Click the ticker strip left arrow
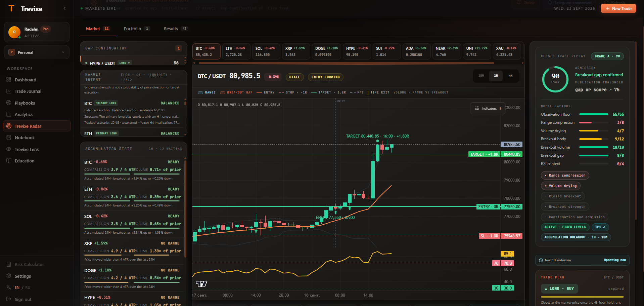This screenshot has width=644, height=306. coord(194,63)
